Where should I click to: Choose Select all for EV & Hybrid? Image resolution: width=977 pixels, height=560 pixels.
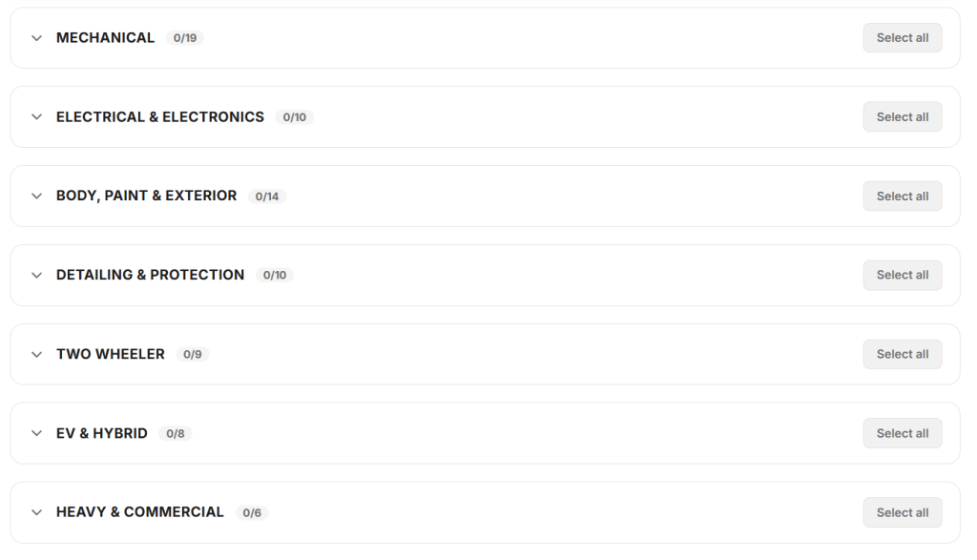pos(902,433)
